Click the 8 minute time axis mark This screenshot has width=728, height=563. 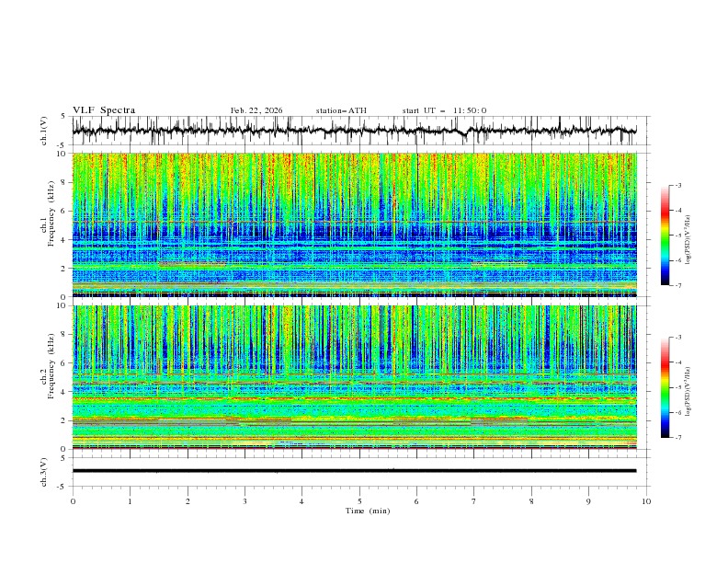(531, 501)
